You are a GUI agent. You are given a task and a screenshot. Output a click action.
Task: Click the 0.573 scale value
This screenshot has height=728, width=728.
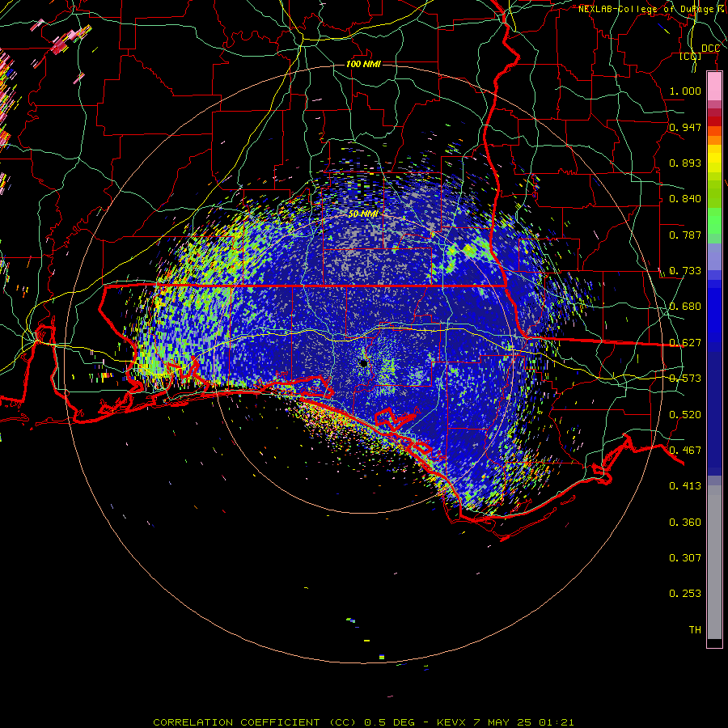(685, 379)
